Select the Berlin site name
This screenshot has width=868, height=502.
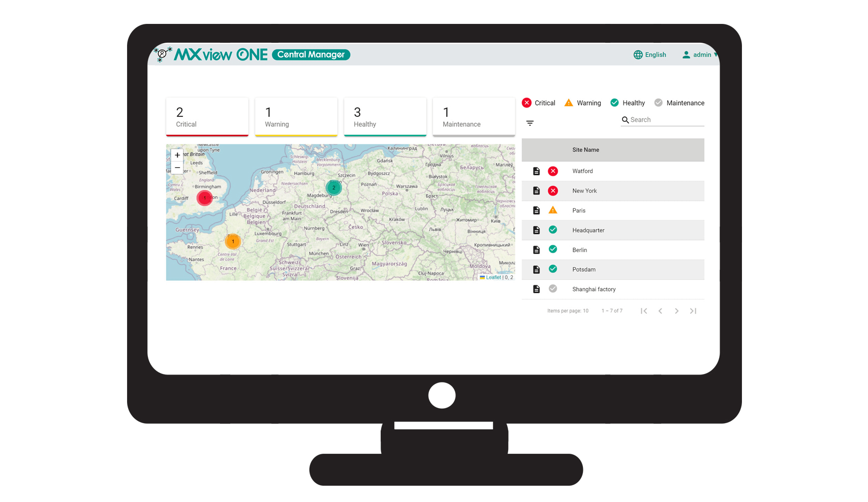click(x=579, y=250)
